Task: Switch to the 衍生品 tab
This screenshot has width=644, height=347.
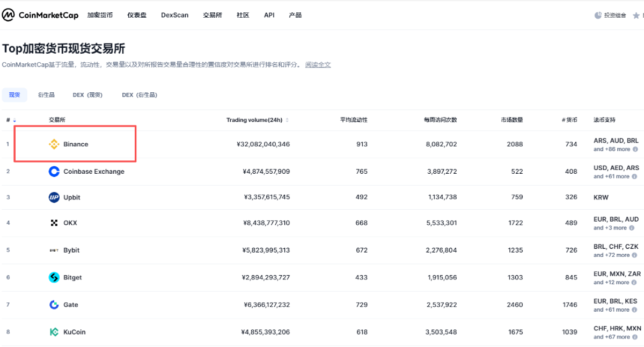Action: (x=46, y=95)
